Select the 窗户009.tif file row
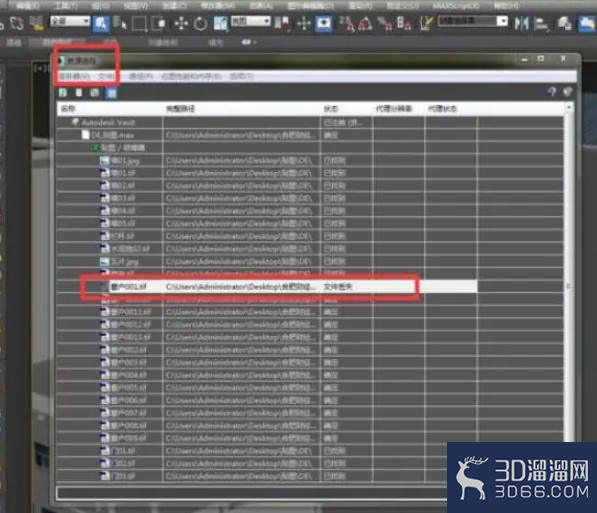The height and width of the screenshot is (513, 597). (x=310, y=438)
